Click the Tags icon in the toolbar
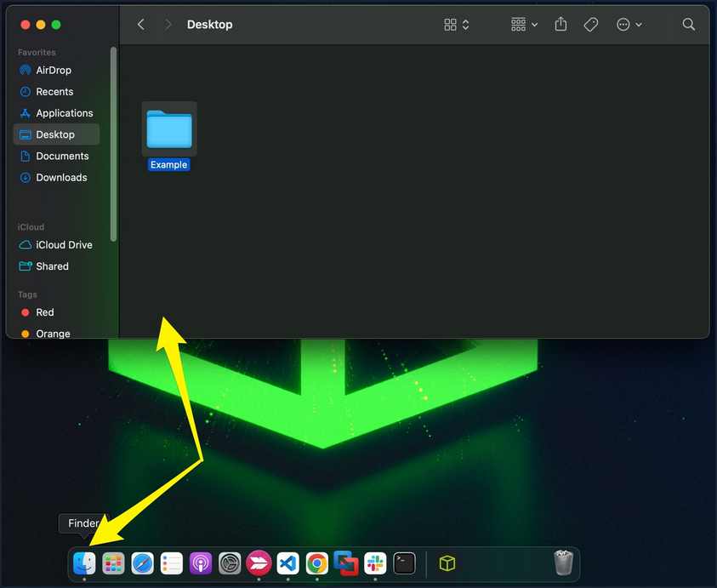The width and height of the screenshot is (717, 588). [591, 24]
